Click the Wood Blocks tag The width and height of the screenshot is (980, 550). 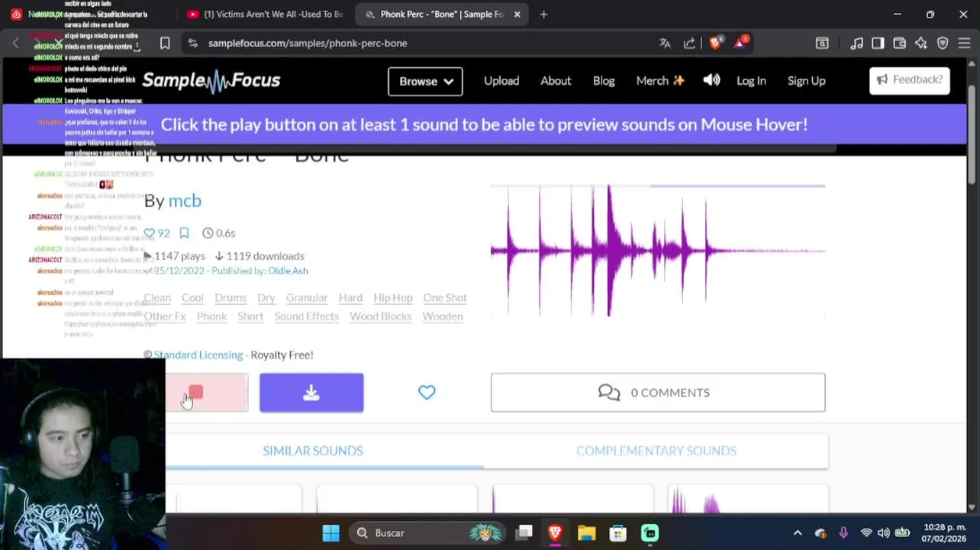pyautogui.click(x=381, y=316)
